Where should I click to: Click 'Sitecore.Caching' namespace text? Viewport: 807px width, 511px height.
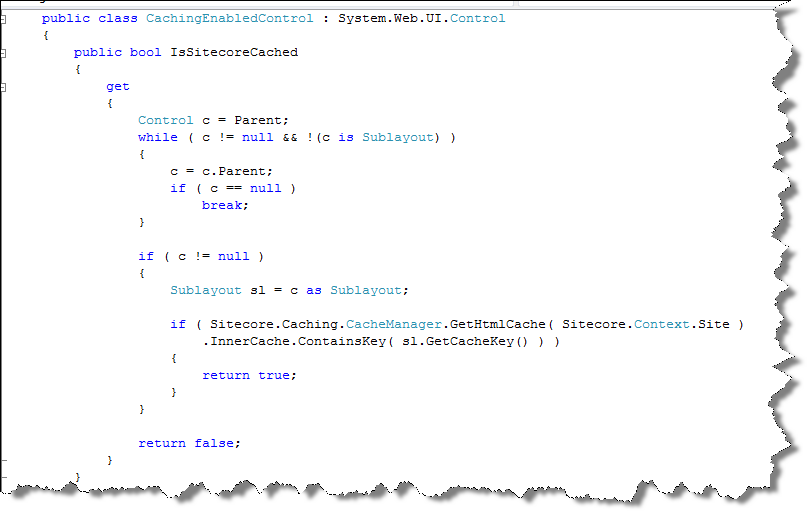pos(274,324)
